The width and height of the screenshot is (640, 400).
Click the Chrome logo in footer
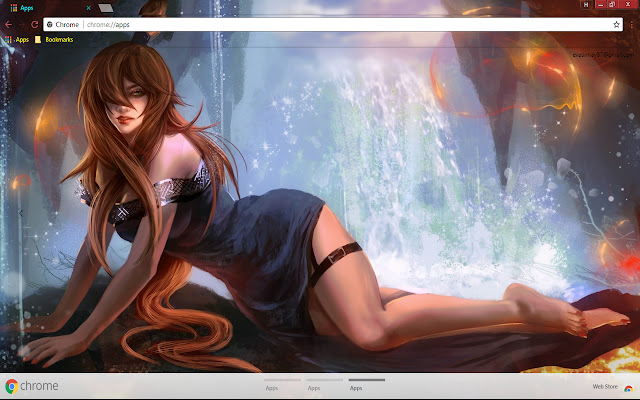[x=32, y=386]
